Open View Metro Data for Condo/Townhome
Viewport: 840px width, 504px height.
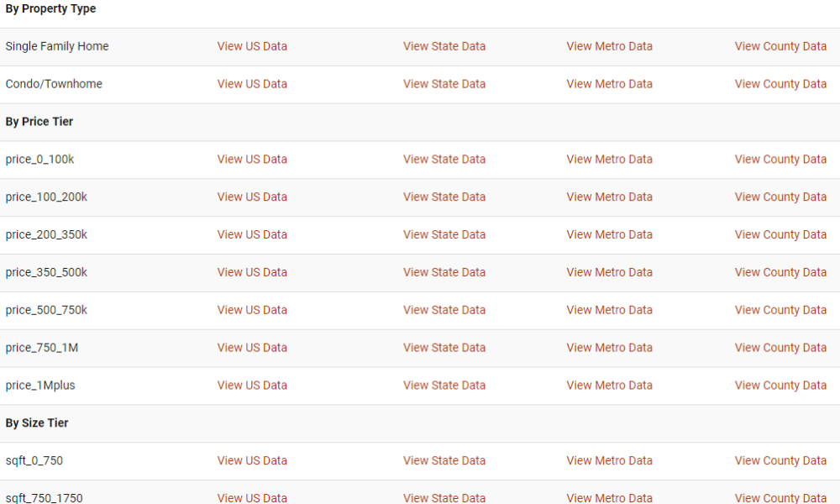pyautogui.click(x=609, y=84)
